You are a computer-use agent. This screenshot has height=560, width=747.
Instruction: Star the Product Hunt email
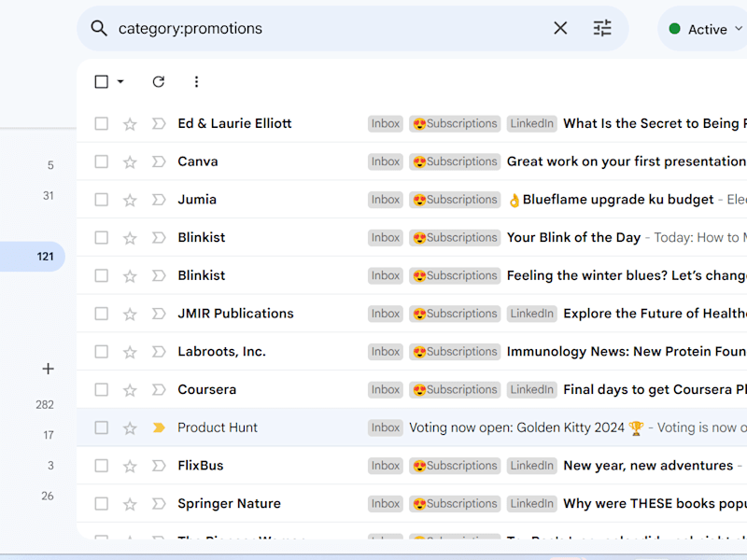130,428
